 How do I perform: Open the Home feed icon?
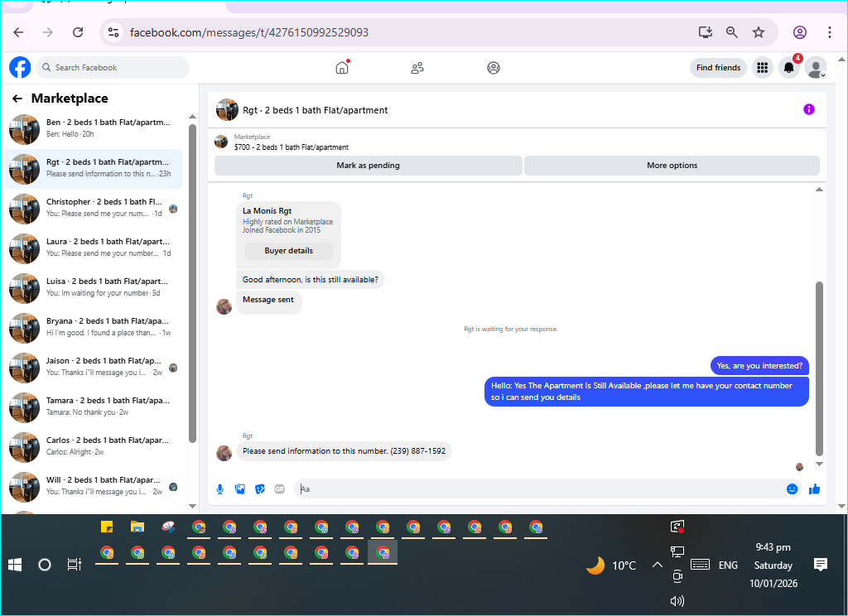click(342, 68)
